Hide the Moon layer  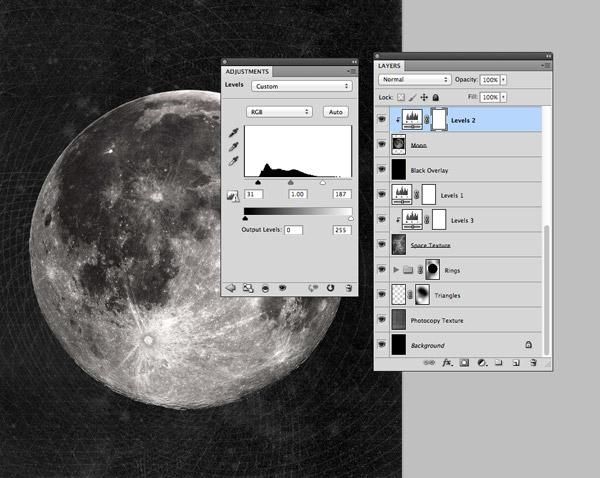(x=382, y=144)
